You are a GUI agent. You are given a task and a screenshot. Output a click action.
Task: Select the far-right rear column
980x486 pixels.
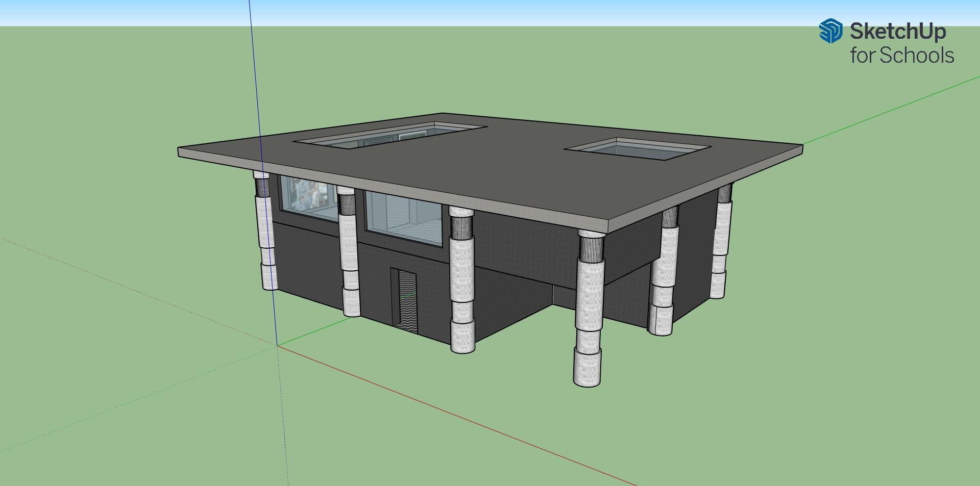pos(721,241)
